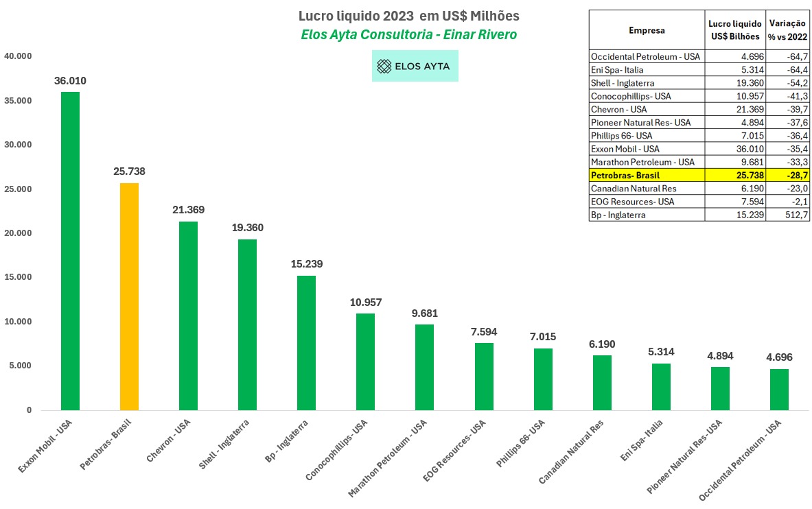
Task: Click data label 6.190 above bar
Action: [x=602, y=344]
